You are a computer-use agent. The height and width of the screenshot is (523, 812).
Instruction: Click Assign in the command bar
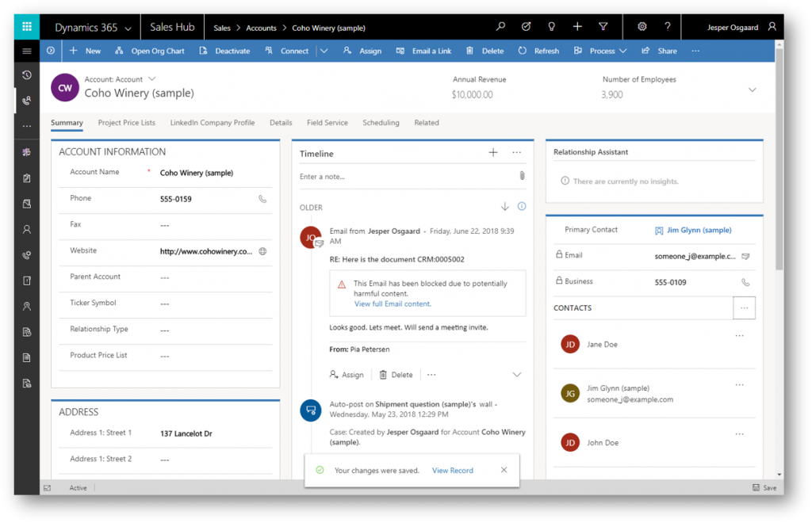tap(362, 51)
